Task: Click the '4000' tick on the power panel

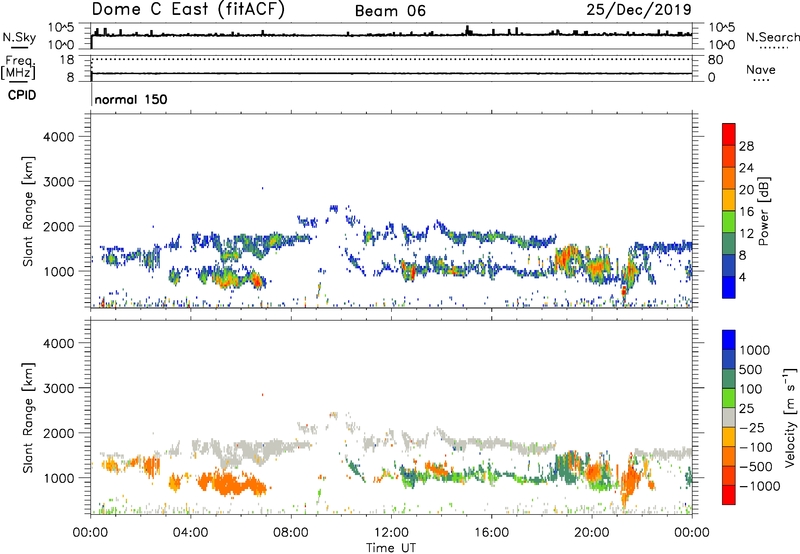Action: [58, 137]
